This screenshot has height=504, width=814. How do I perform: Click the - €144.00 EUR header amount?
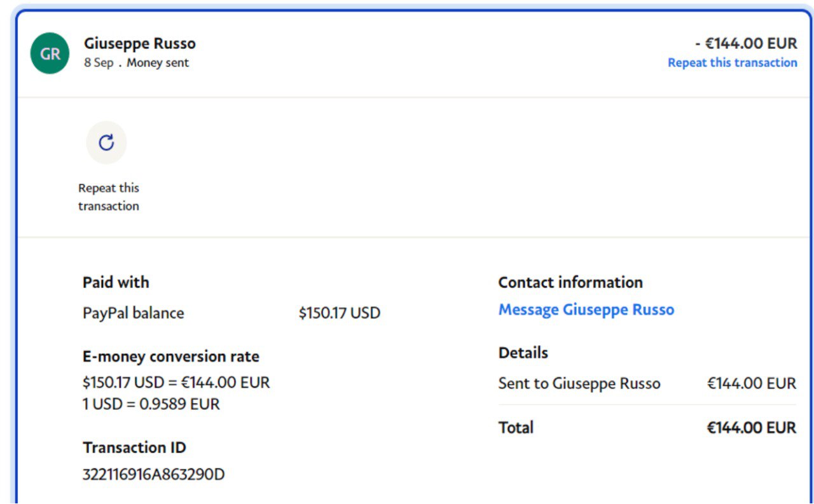click(746, 43)
